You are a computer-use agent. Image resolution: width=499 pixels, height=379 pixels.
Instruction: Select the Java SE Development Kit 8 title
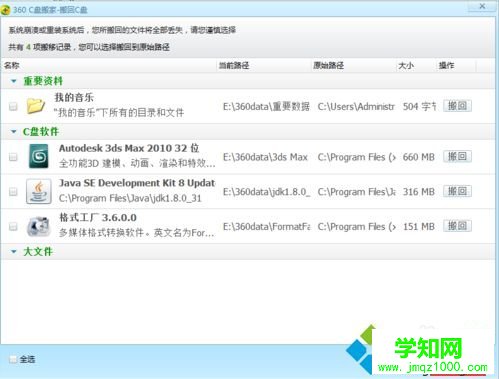pos(137,183)
